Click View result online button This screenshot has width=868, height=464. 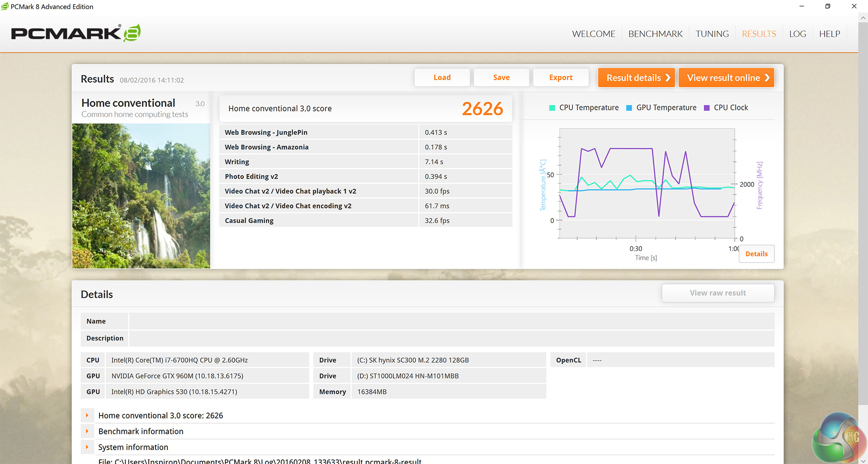pyautogui.click(x=726, y=77)
